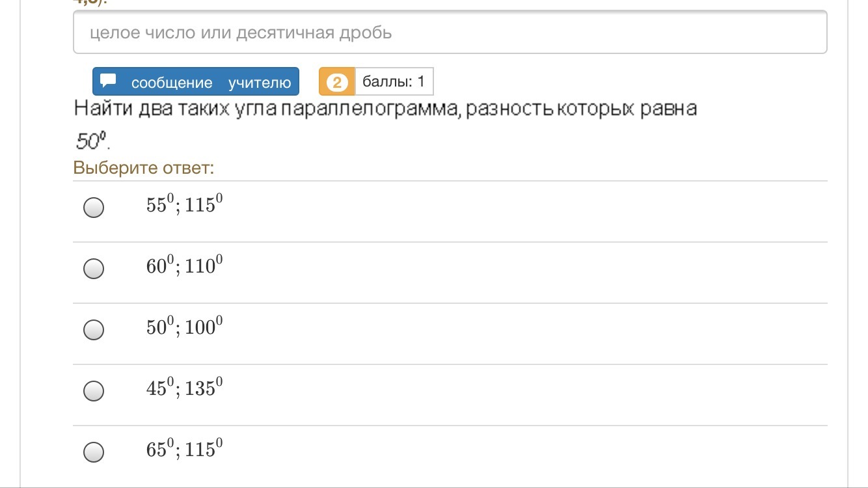
Task: Click the answer text 65°; 115°
Action: [185, 450]
